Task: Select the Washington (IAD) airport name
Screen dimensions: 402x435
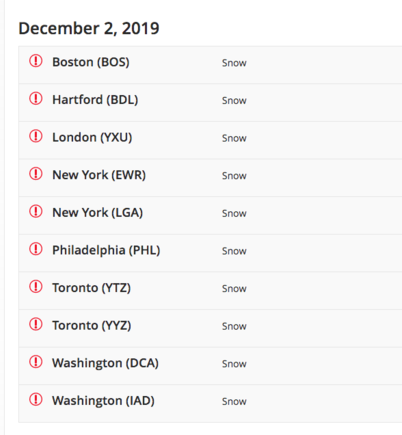Action: pos(103,401)
